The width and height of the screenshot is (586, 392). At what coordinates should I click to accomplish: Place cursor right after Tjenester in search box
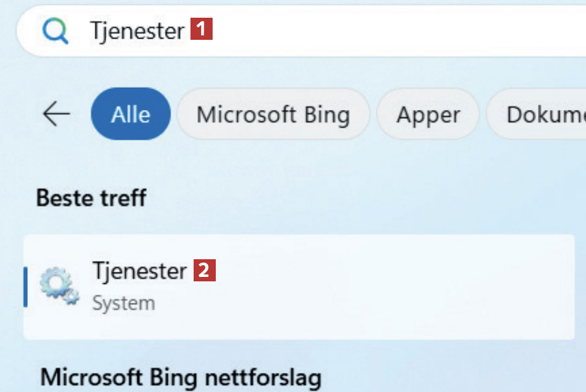coord(186,30)
